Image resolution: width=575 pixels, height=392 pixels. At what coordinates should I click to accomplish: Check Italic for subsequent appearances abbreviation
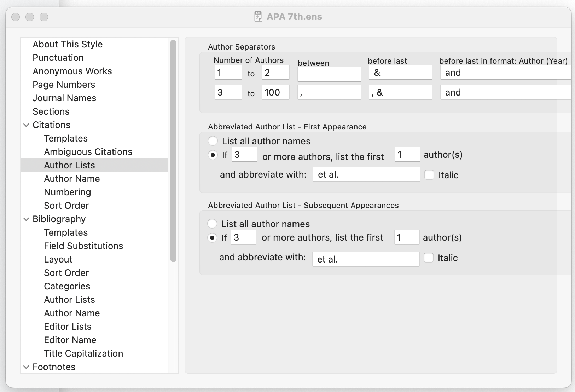click(429, 258)
